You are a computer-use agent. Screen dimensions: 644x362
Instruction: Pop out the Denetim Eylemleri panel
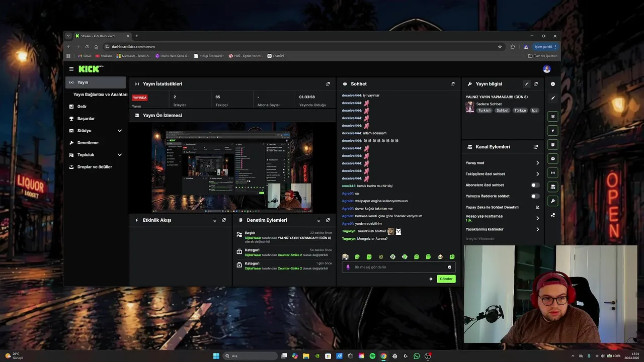click(328, 220)
